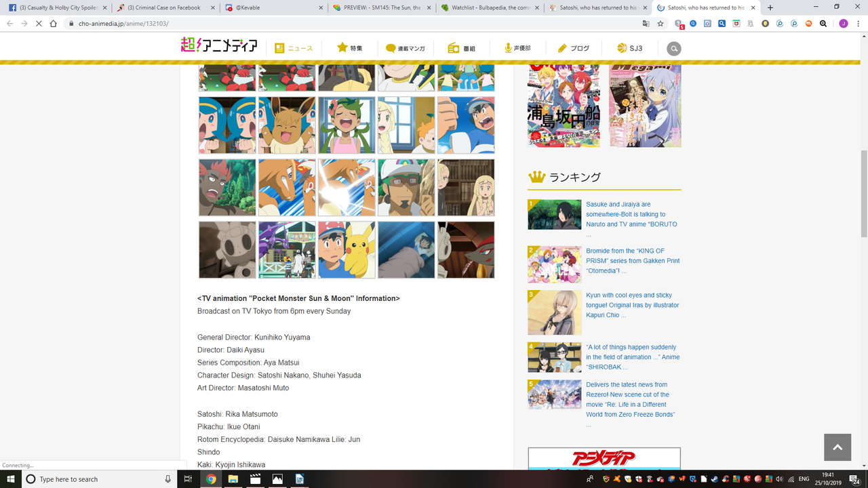Click the taskbar search box

(100, 479)
